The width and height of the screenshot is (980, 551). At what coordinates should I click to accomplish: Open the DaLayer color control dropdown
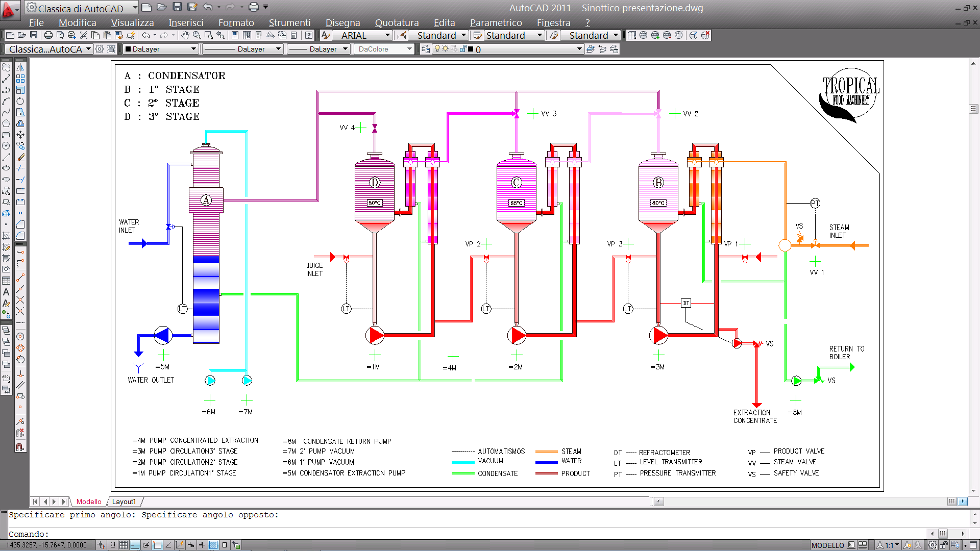click(x=160, y=49)
